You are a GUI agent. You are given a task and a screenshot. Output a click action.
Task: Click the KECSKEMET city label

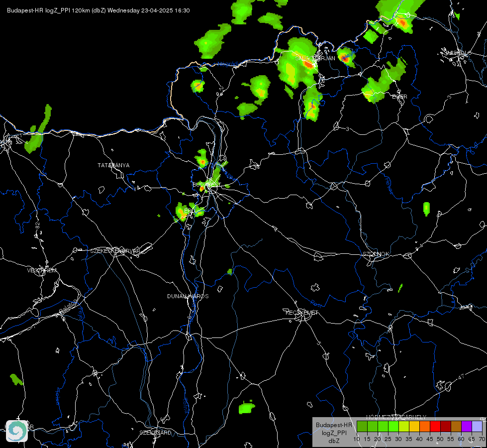point(302,313)
